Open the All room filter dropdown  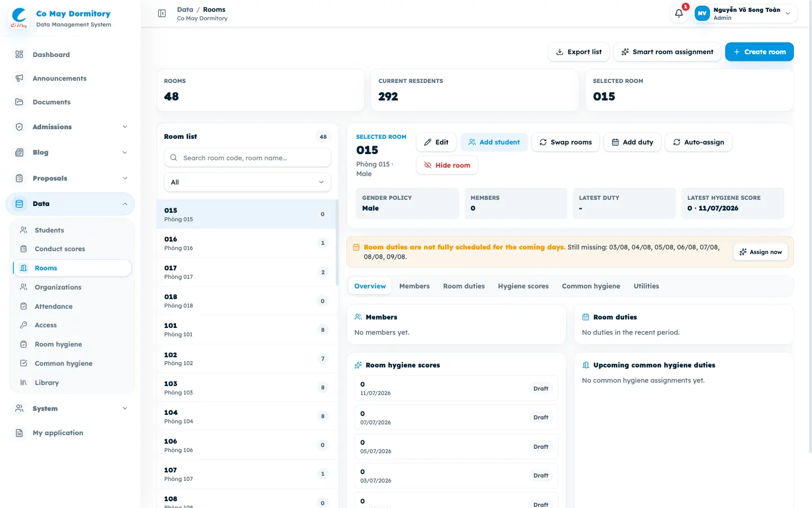point(247,182)
